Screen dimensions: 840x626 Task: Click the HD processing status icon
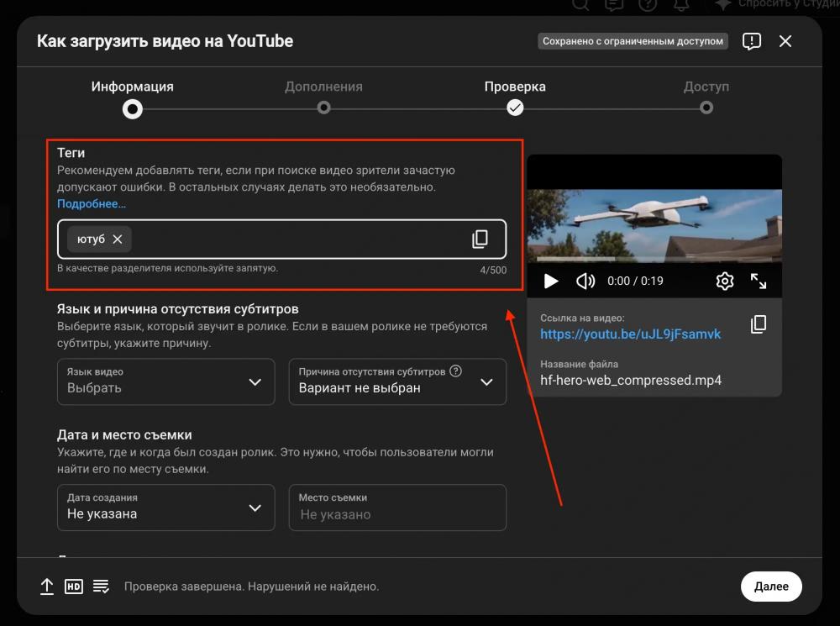tap(74, 587)
